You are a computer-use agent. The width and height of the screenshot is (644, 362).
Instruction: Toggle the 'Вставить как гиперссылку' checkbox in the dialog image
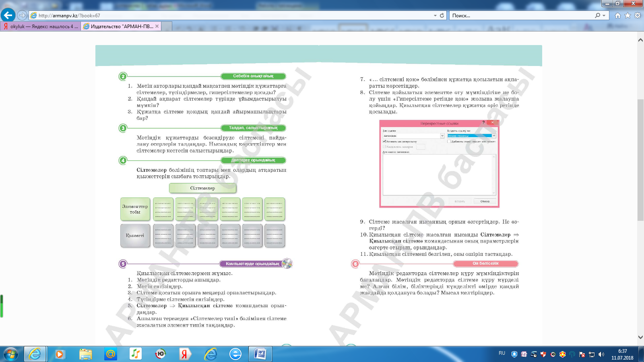click(x=384, y=142)
